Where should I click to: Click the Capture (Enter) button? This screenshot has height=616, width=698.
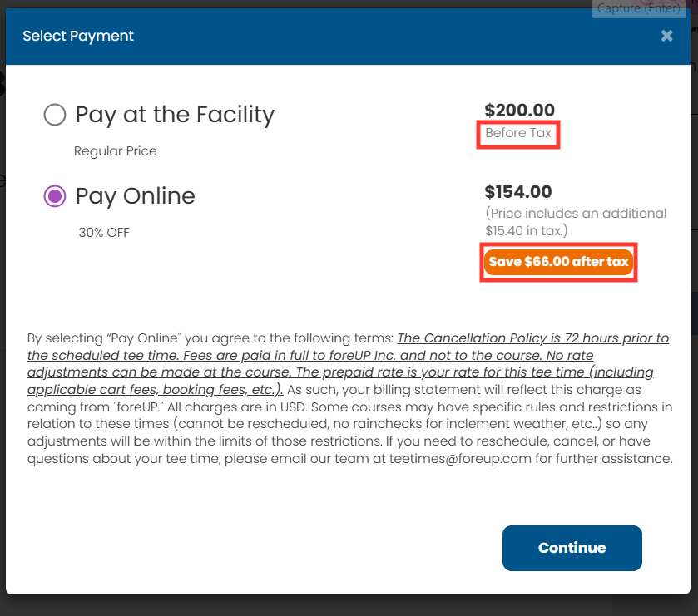639,8
